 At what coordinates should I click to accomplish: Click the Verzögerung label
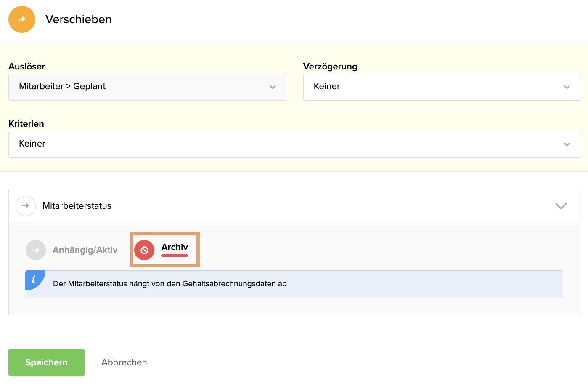330,67
